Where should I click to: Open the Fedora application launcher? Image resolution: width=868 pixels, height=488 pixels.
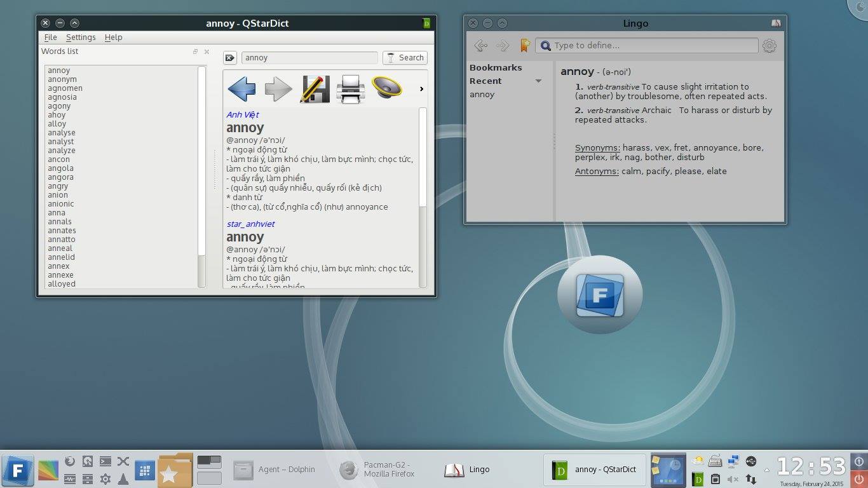click(18, 470)
